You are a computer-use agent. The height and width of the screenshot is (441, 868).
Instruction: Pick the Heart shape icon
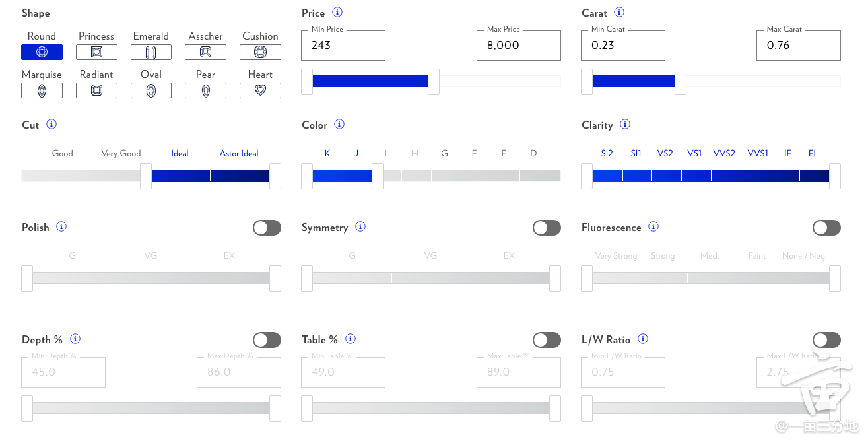click(260, 90)
